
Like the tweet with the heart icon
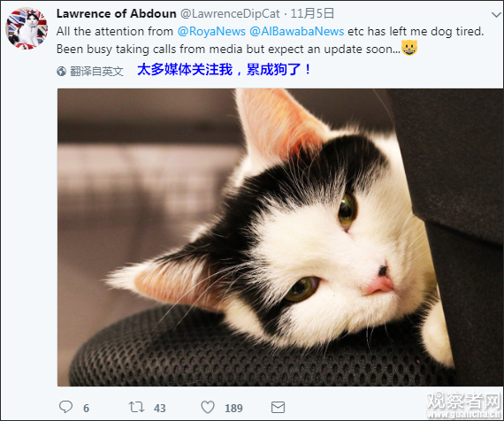(208, 407)
